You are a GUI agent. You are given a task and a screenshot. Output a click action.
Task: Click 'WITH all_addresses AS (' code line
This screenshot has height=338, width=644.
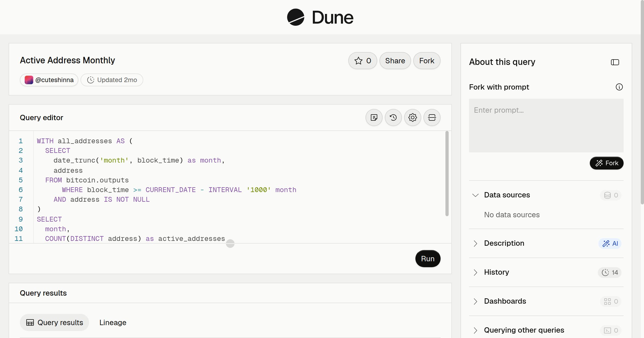(85, 141)
